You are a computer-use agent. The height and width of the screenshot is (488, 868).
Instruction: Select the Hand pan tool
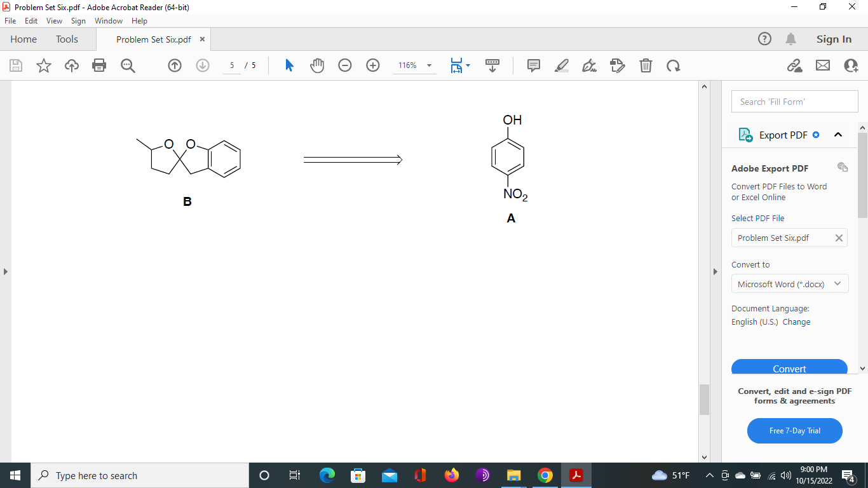(x=317, y=65)
